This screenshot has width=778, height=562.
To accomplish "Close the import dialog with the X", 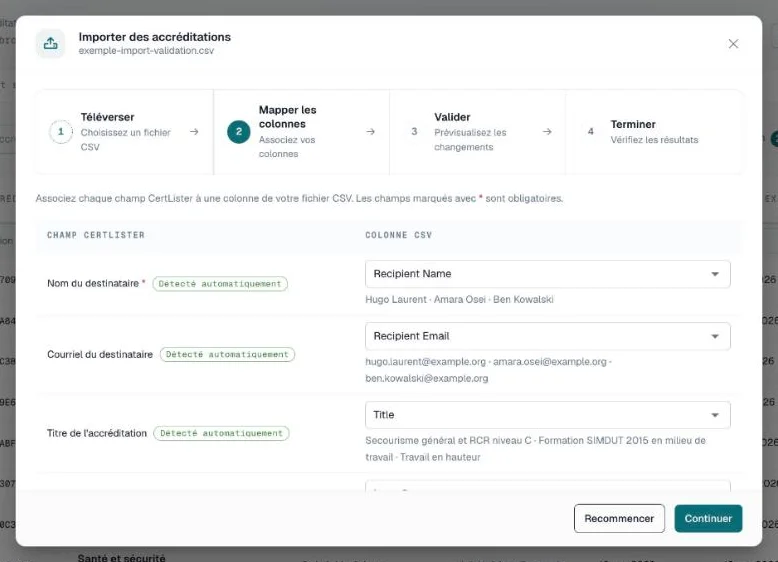I will pyautogui.click(x=733, y=44).
